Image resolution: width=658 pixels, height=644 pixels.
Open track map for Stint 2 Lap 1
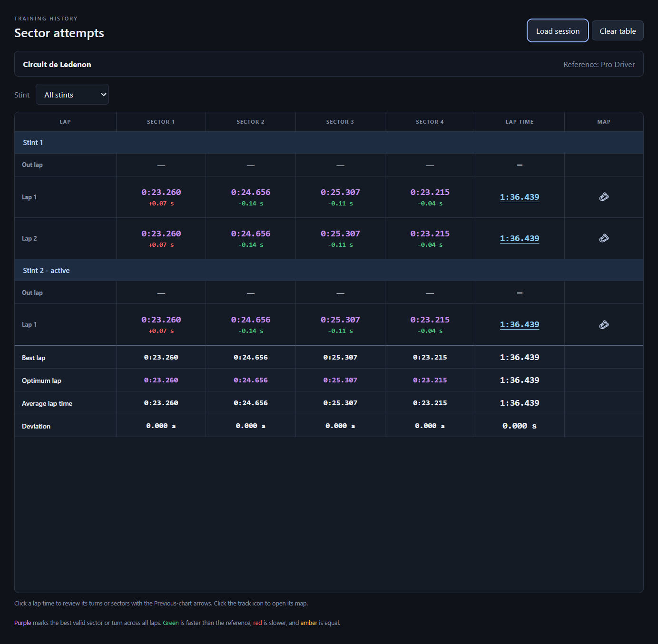pos(604,325)
